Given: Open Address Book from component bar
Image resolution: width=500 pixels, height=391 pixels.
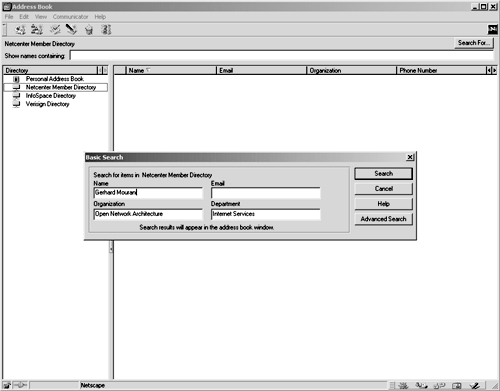Looking at the screenshot, I should (x=457, y=386).
